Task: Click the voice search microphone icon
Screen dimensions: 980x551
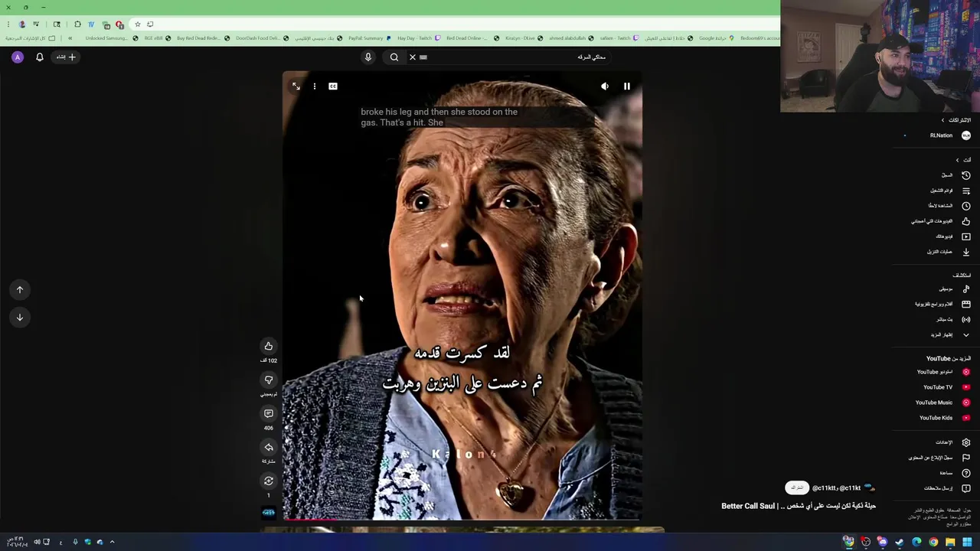Action: click(367, 57)
